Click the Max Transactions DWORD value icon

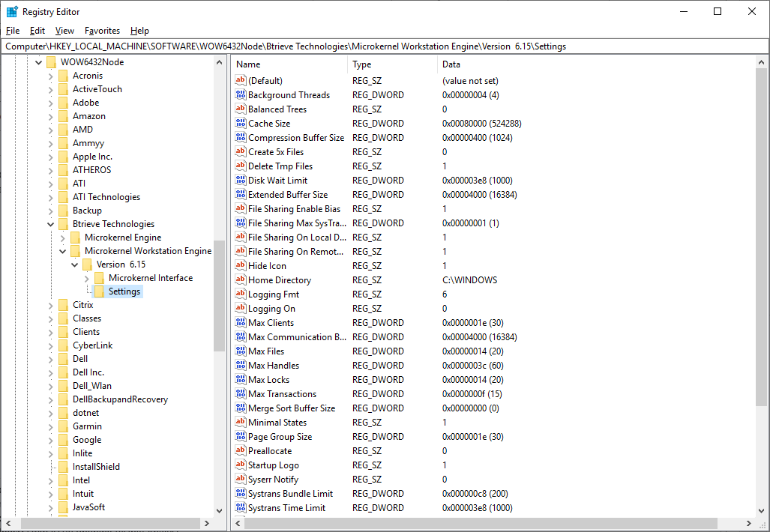point(240,393)
